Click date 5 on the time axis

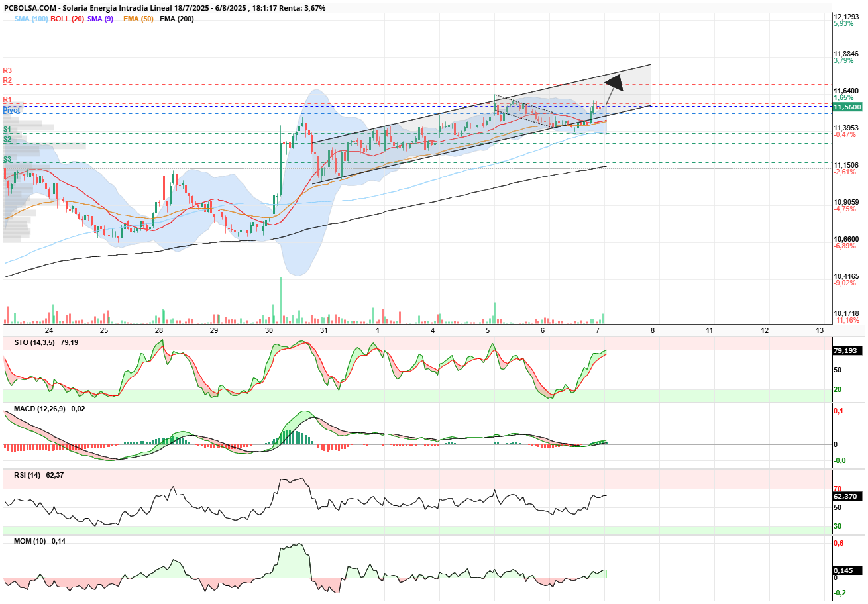click(x=488, y=330)
